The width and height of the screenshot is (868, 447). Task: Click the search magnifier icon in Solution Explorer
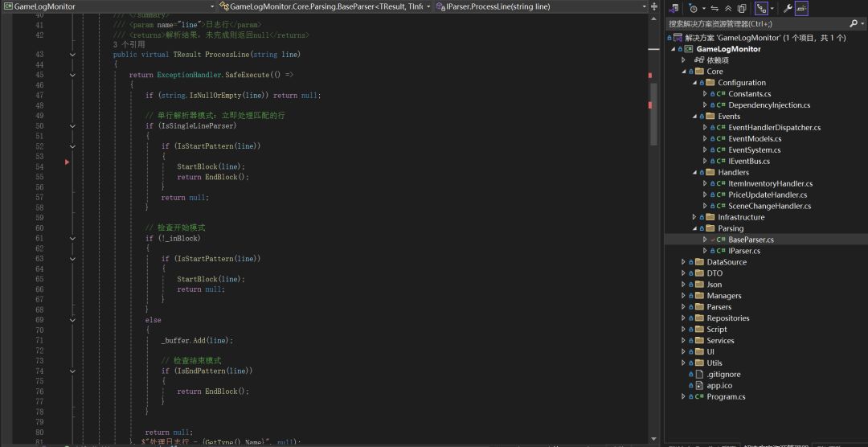point(853,24)
